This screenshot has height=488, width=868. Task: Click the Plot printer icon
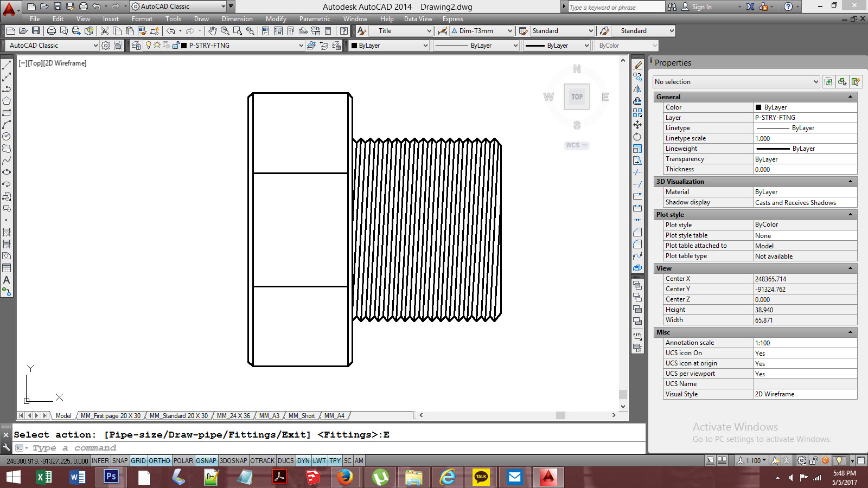(x=52, y=31)
